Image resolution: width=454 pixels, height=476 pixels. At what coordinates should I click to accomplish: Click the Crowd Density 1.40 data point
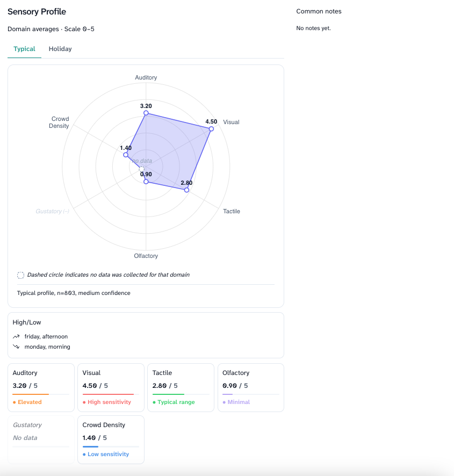coord(126,155)
